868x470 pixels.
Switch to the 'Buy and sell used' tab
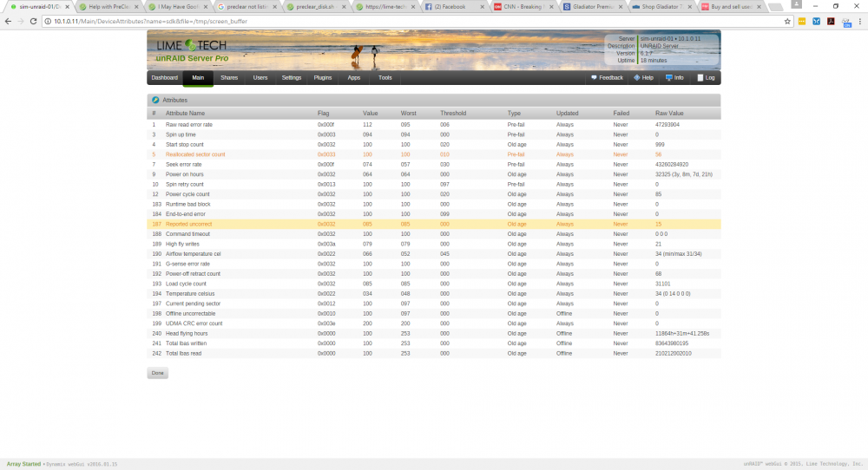731,7
